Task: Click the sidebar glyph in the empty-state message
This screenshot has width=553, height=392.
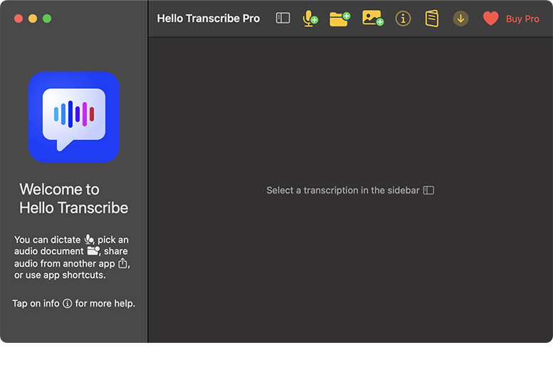Action: pos(428,191)
